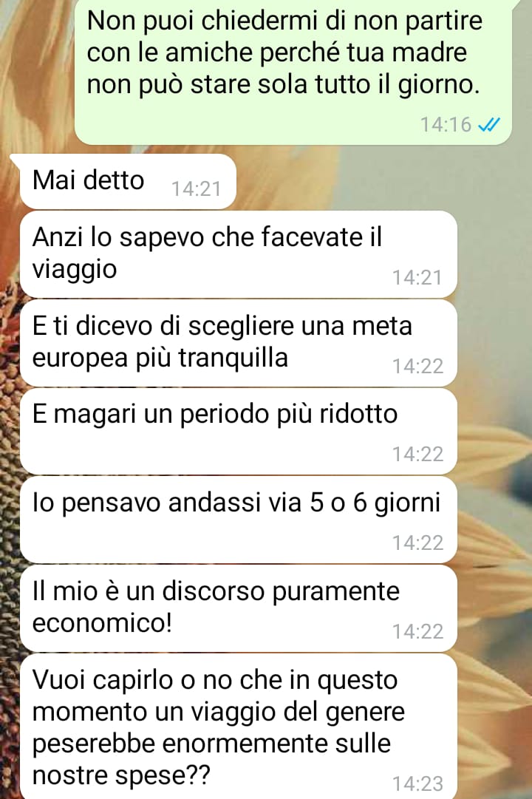The width and height of the screenshot is (532, 799).
Task: Tap the blue read-receipt double check mark
Action: pos(489,124)
